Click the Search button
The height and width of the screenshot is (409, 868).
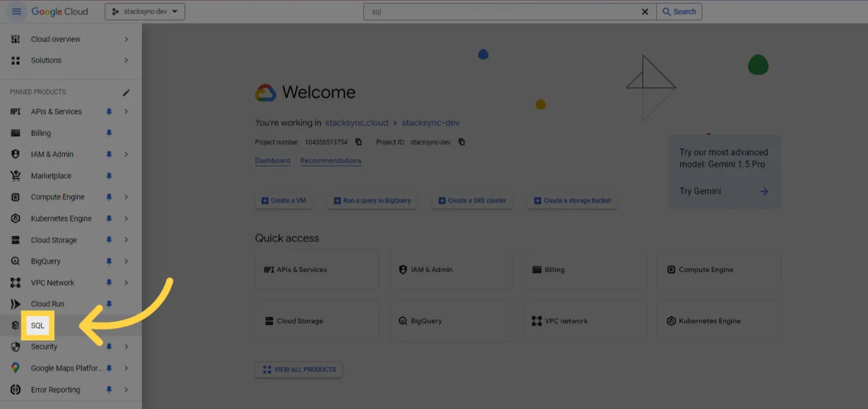pos(679,12)
